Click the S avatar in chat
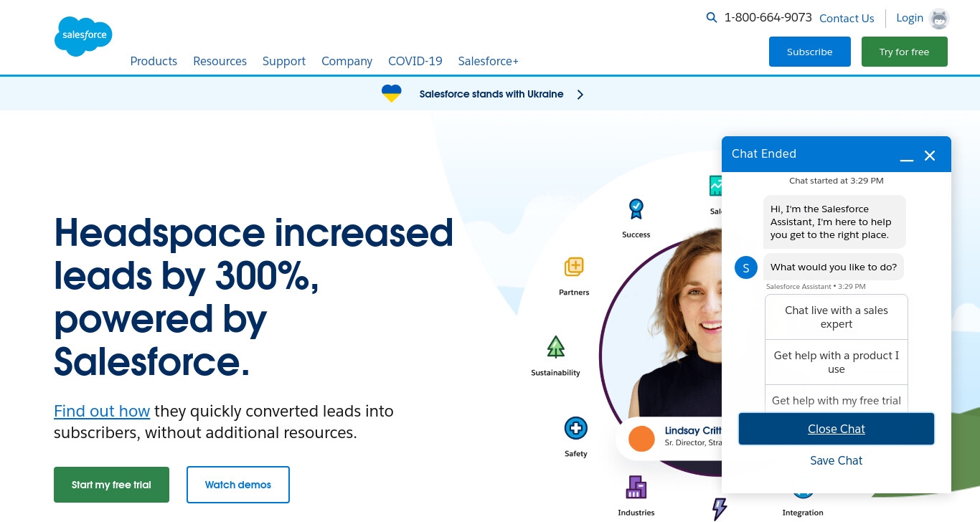This screenshot has width=980, height=522. [746, 267]
